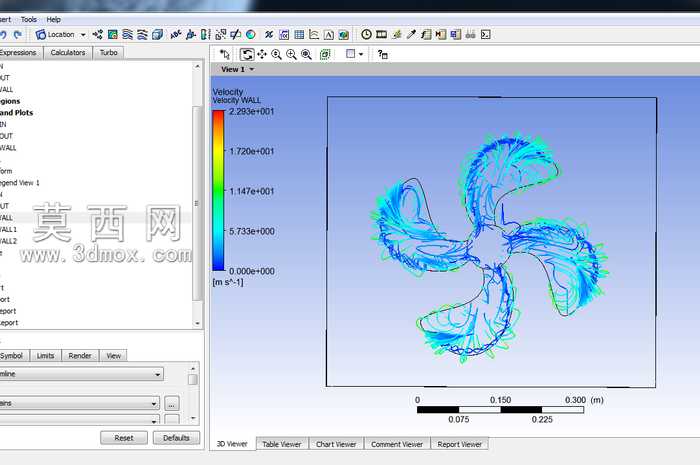Switch to the Comment Viewer tab

point(397,444)
